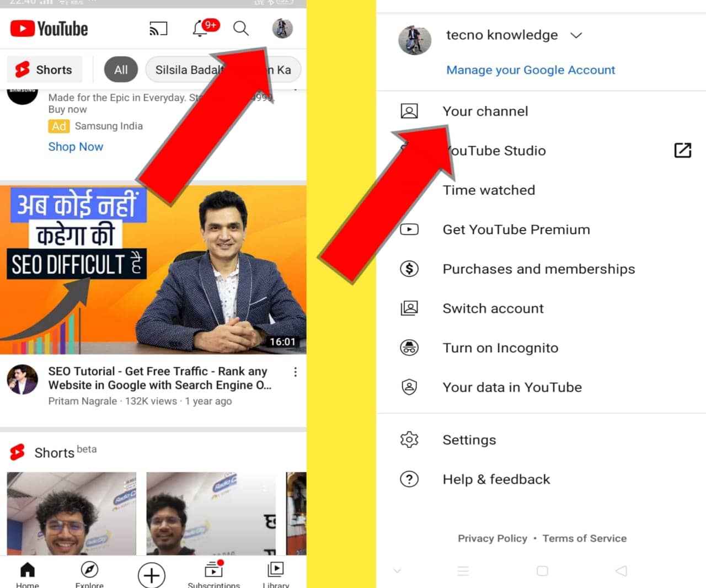Go to Home tab

point(27,574)
